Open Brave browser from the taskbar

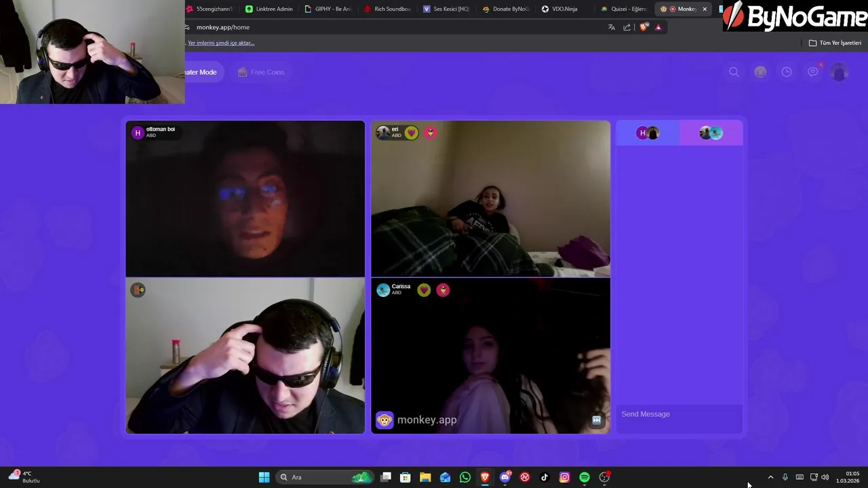click(485, 477)
